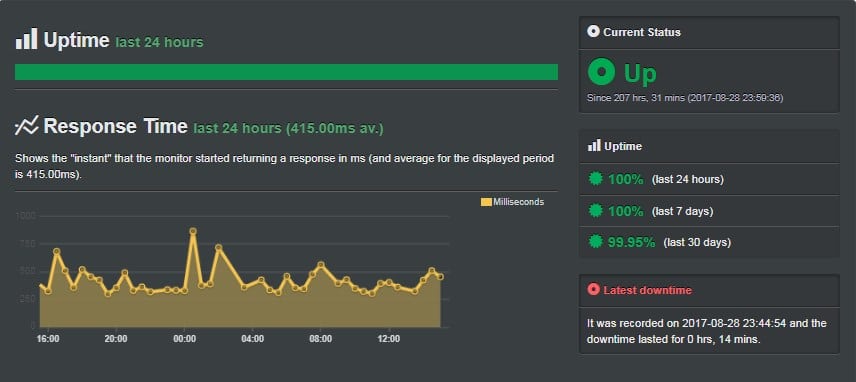Click the 08:00 label on the chart axis

click(320, 339)
